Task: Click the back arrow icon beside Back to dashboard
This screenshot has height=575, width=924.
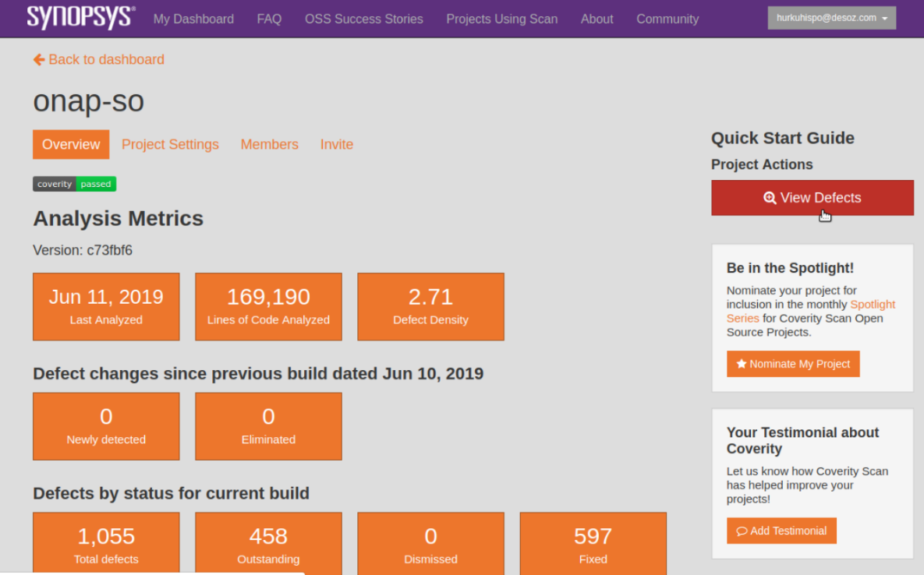Action: (x=39, y=59)
